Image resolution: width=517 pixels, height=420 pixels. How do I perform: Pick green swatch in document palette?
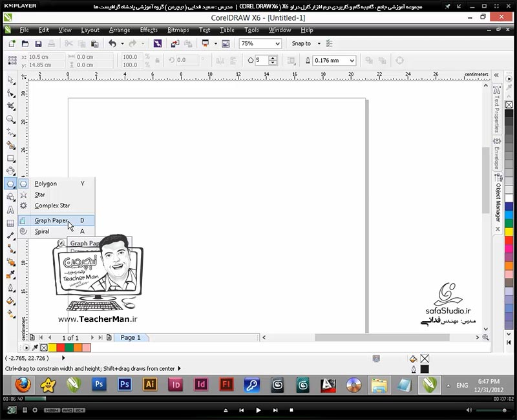[x=69, y=348]
